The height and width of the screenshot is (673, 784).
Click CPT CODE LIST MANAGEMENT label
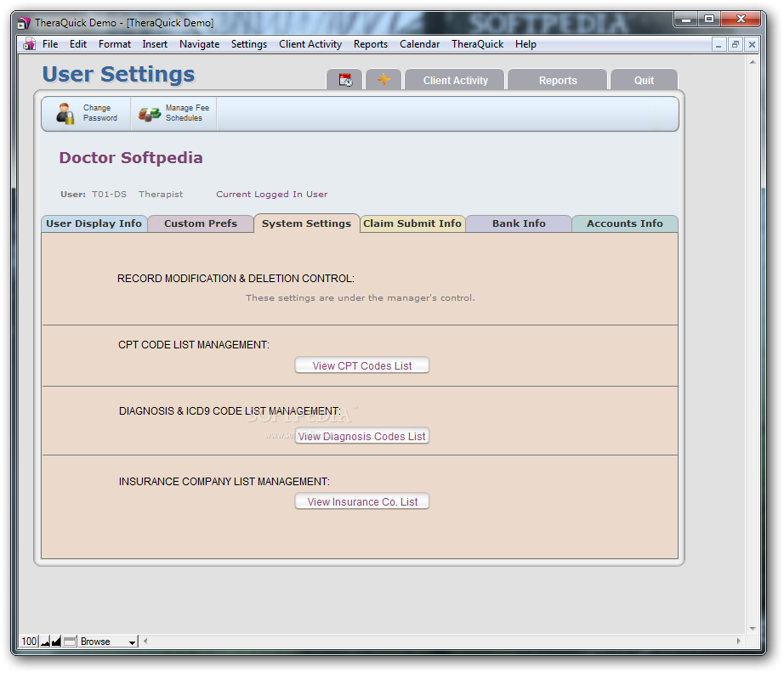coord(194,345)
